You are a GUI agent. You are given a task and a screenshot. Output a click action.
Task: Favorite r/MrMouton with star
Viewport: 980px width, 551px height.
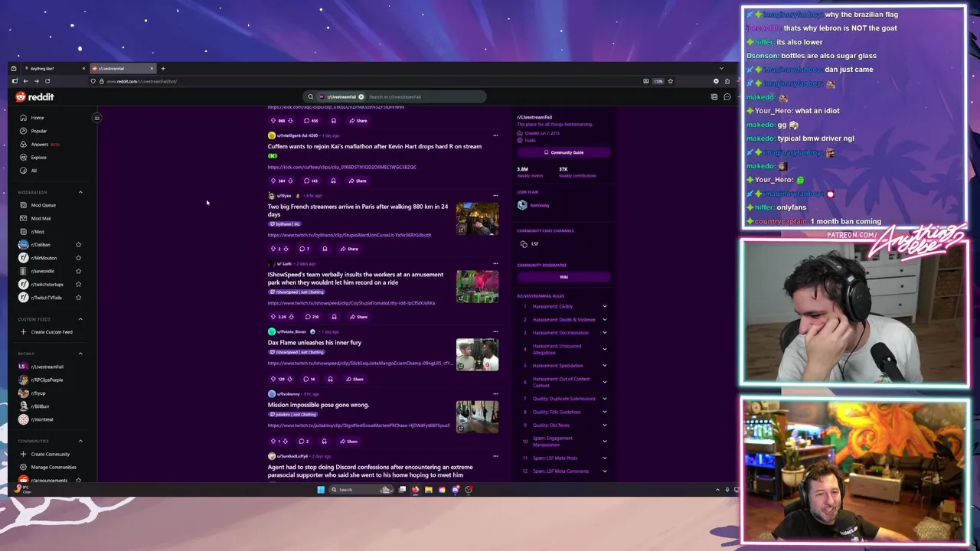pos(78,258)
